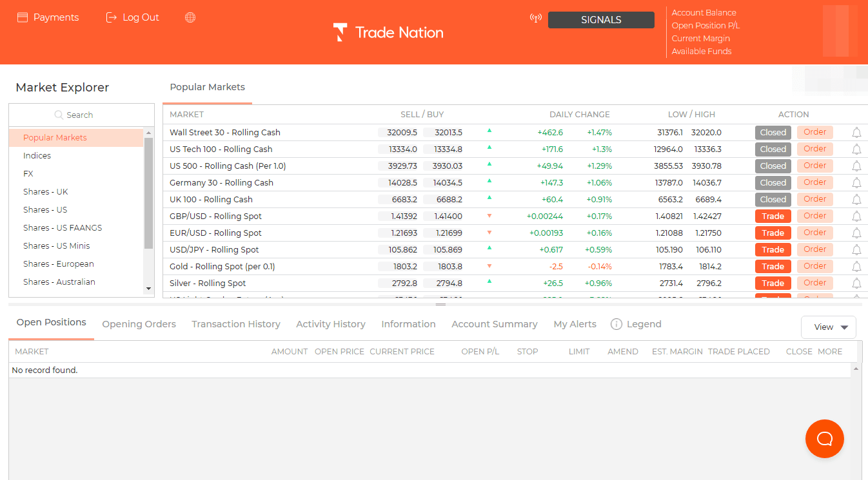This screenshot has width=868, height=480.
Task: Click the signals broadcast antenna icon
Action: click(x=535, y=19)
